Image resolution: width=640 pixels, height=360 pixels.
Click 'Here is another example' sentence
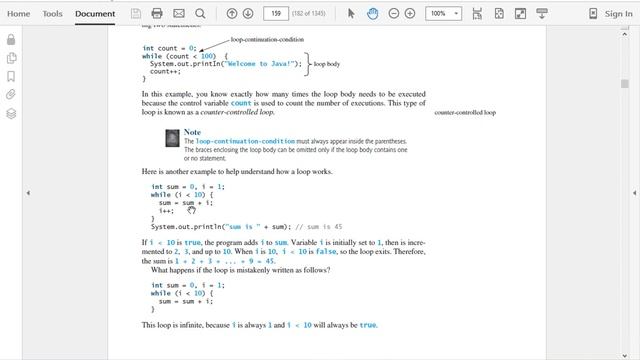pos(237,171)
